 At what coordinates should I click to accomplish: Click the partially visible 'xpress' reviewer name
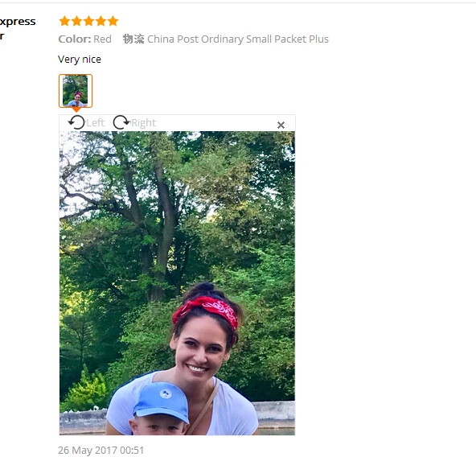pos(18,22)
